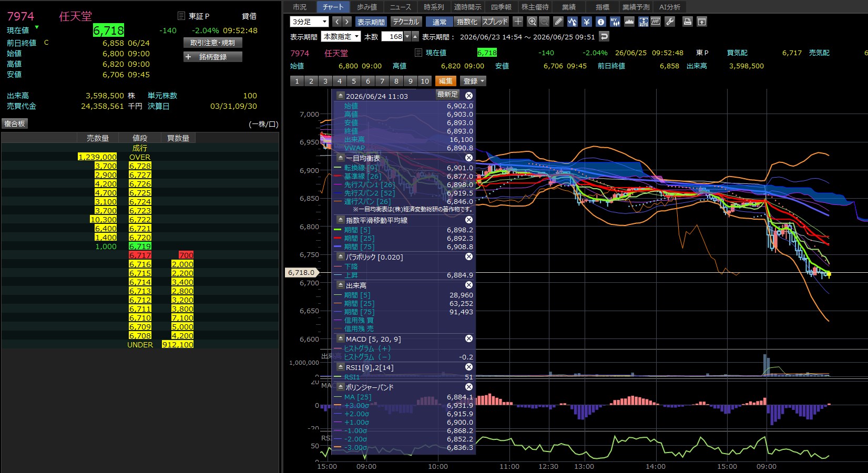Toggle the テクニカル panel button

(x=406, y=22)
